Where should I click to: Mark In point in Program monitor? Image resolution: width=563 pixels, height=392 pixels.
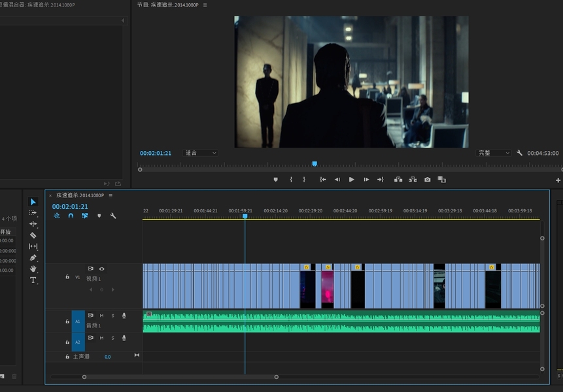[x=291, y=179]
